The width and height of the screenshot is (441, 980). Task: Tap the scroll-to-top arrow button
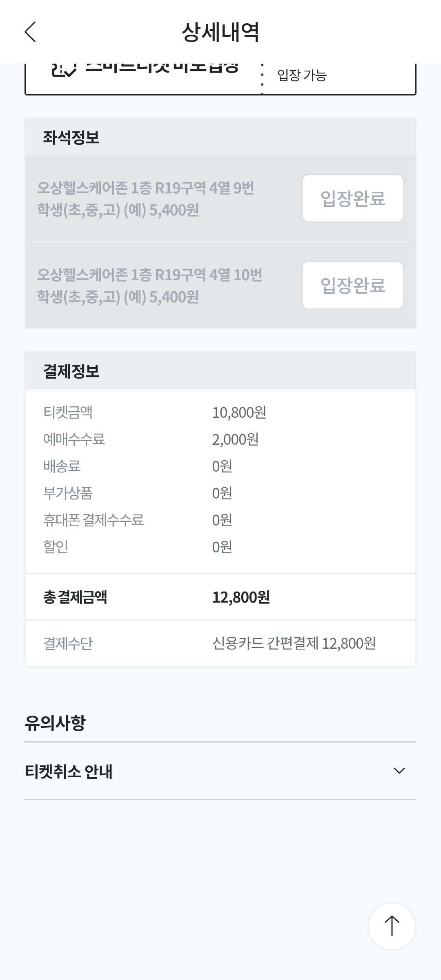392,926
